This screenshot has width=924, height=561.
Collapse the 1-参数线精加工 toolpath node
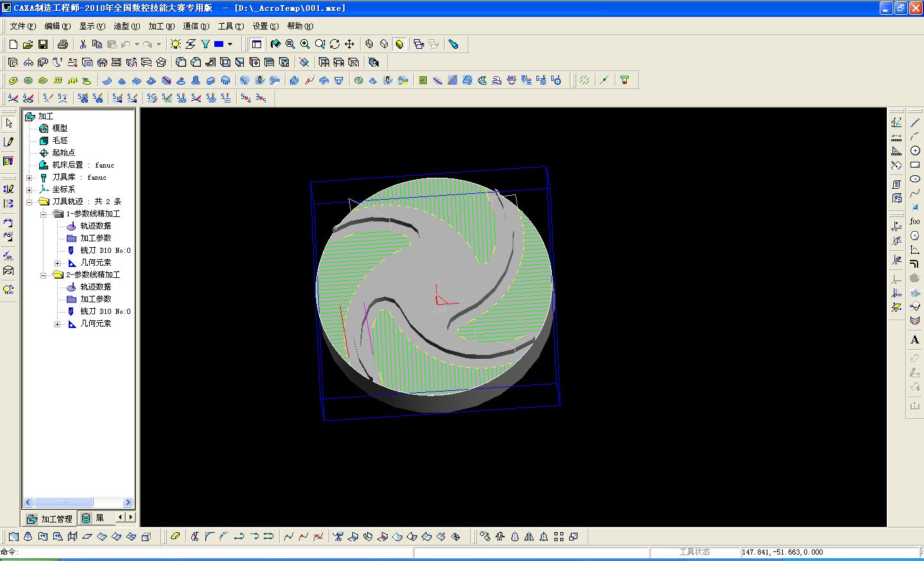pyautogui.click(x=43, y=214)
